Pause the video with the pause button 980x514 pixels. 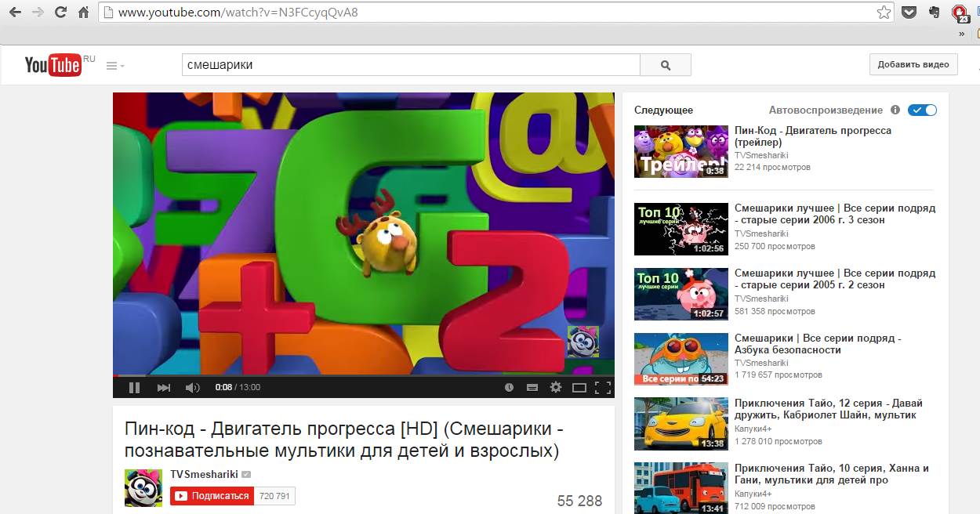[134, 387]
